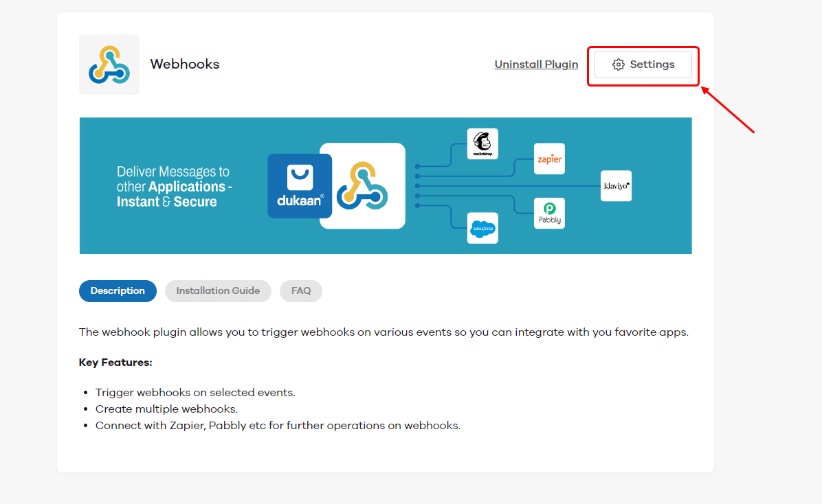Click the 'Connect with Zapier, Pabbly etc' bullet
Image resolution: width=822 pixels, height=504 pixels.
point(277,426)
